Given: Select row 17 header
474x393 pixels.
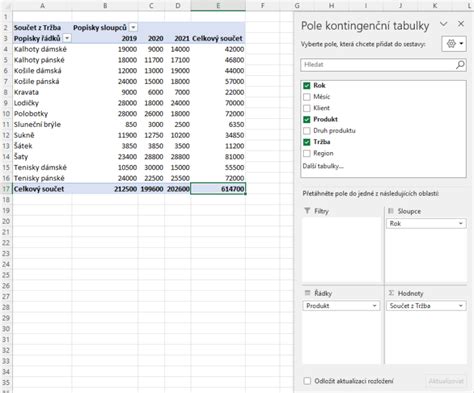Looking at the screenshot, I should (6, 189).
